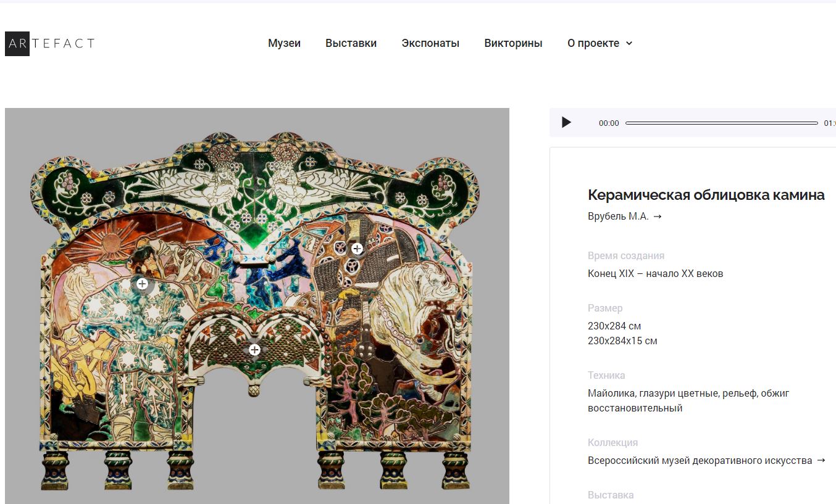
Task: Open plus hotspot on left rider figure
Action: tap(142, 284)
